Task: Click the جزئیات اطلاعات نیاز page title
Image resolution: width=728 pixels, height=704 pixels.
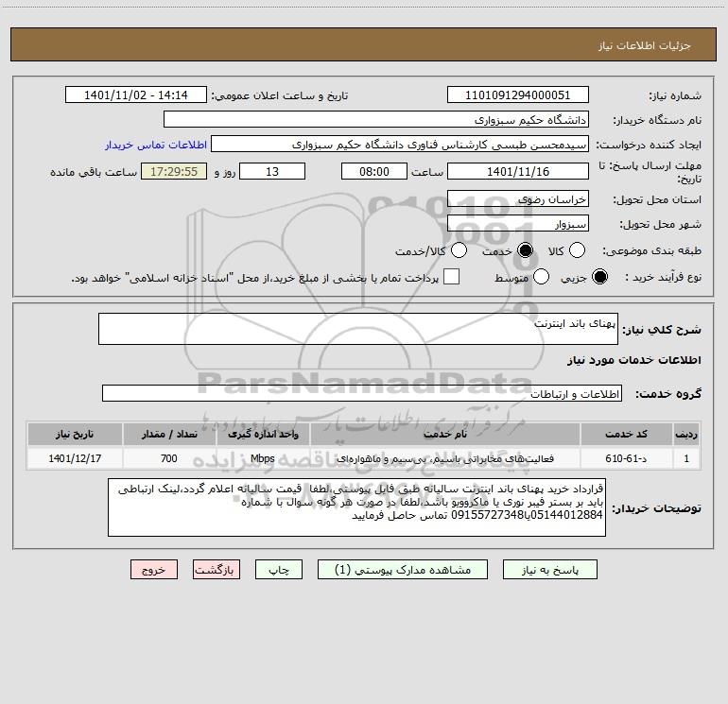Action: pyautogui.click(x=645, y=45)
